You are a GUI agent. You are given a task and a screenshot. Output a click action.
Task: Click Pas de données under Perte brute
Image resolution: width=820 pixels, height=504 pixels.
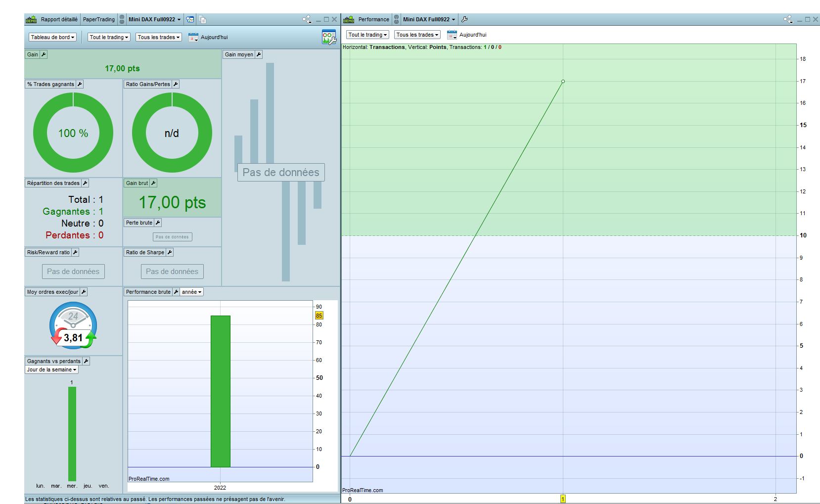coord(172,237)
